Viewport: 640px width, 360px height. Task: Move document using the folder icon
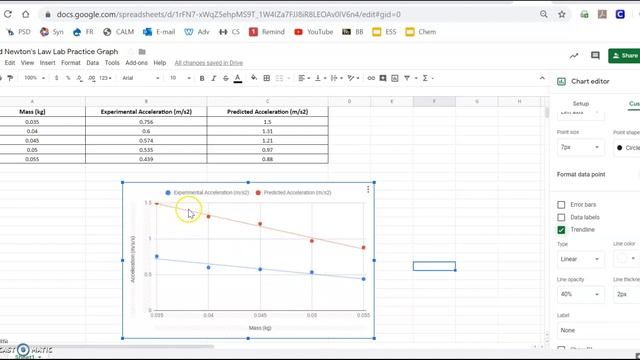142,52
